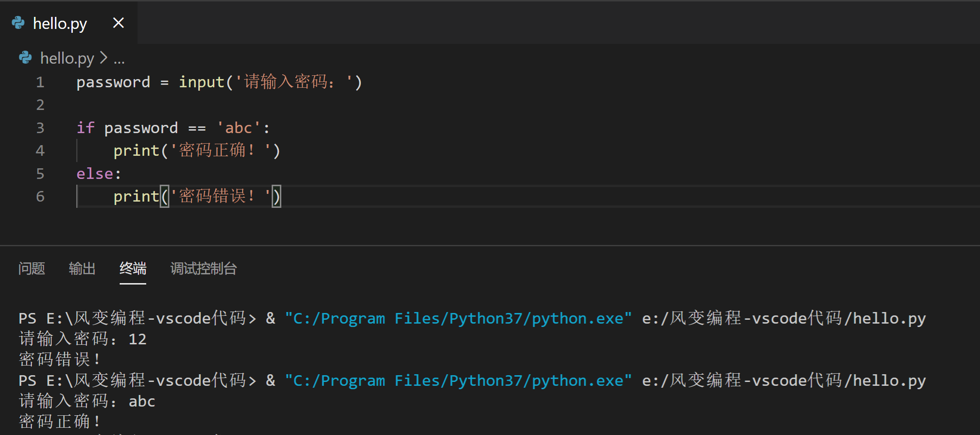This screenshot has height=435, width=980.
Task: Close the hello.py editor tab
Action: tap(118, 23)
